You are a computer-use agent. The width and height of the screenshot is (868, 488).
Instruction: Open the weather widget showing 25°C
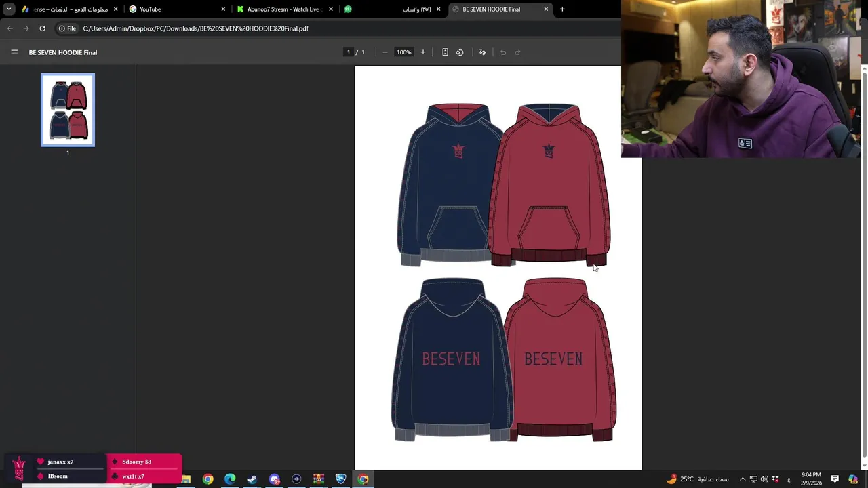click(698, 479)
